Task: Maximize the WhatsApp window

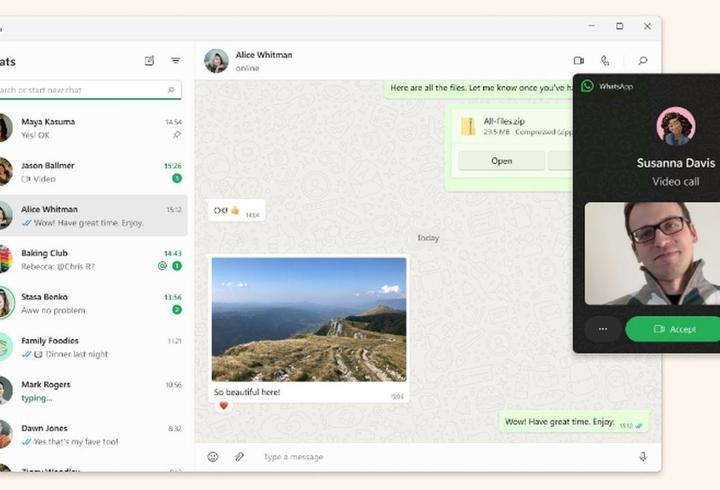Action: pos(619,26)
